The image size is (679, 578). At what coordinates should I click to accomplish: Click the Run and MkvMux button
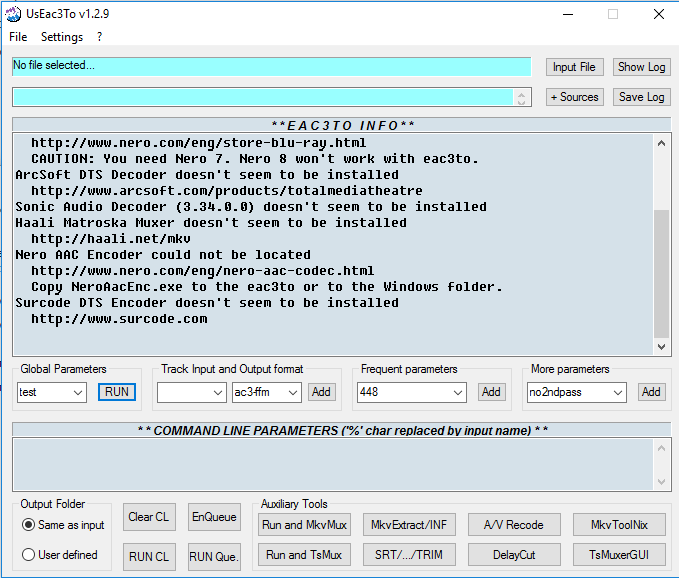click(304, 525)
